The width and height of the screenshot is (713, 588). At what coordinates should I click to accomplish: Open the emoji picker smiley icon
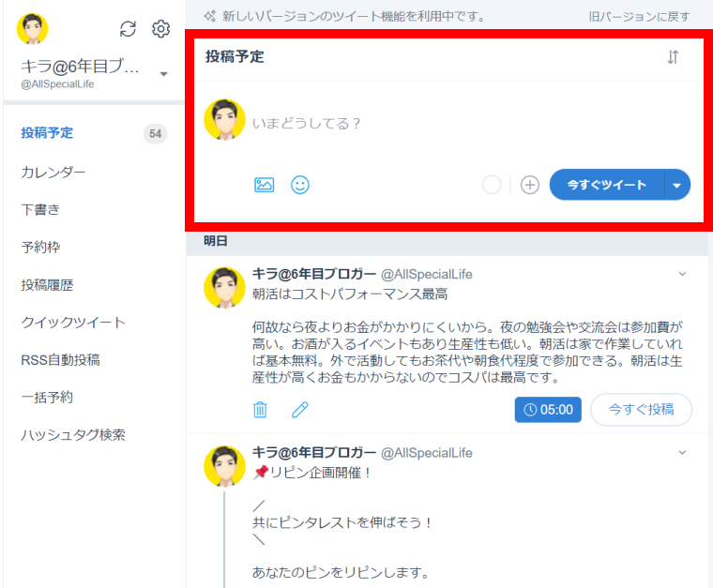[x=300, y=185]
